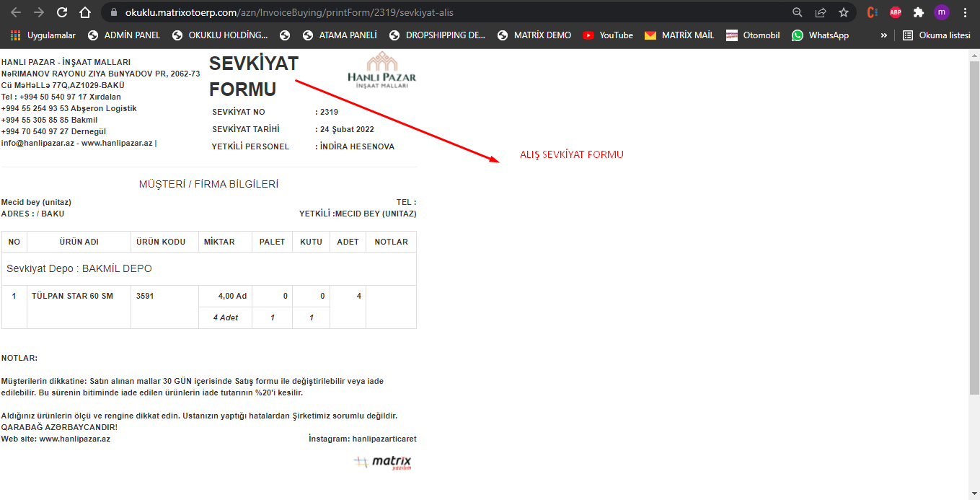Image resolution: width=980 pixels, height=500 pixels.
Task: Open the AdBlock Plus extension icon
Action: (x=895, y=12)
